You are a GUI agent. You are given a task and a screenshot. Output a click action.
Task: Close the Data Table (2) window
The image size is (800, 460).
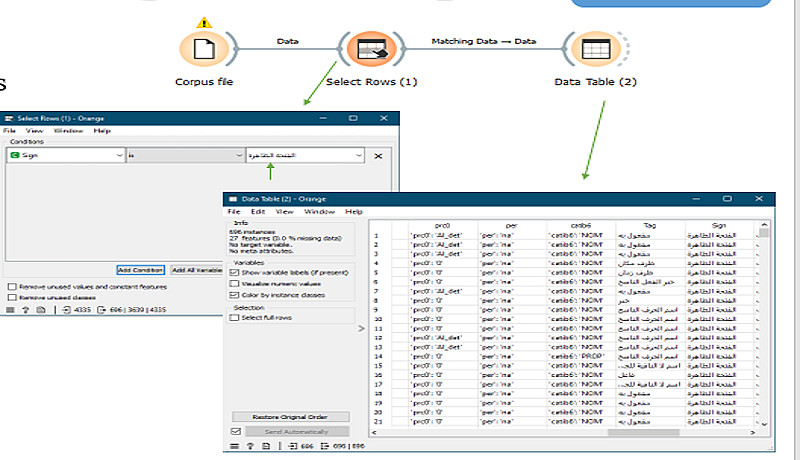tap(759, 198)
